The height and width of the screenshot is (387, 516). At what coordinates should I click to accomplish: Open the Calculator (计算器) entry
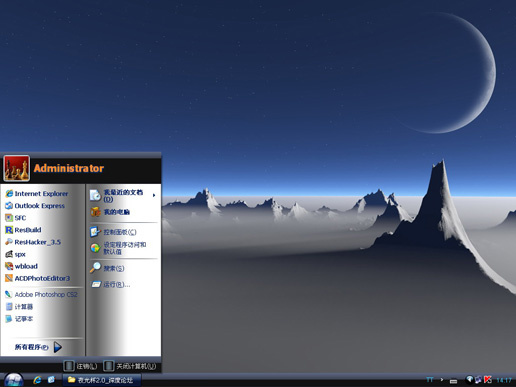tap(19, 307)
